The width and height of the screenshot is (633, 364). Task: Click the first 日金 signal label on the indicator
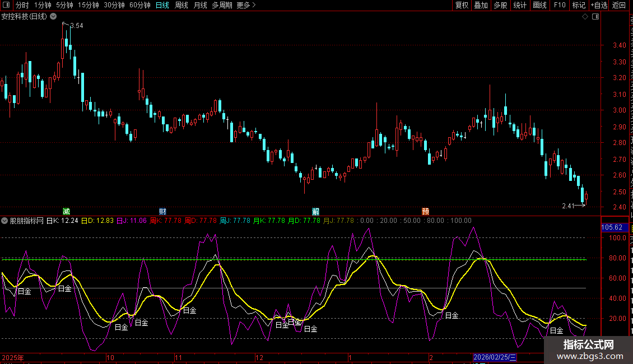[25, 291]
